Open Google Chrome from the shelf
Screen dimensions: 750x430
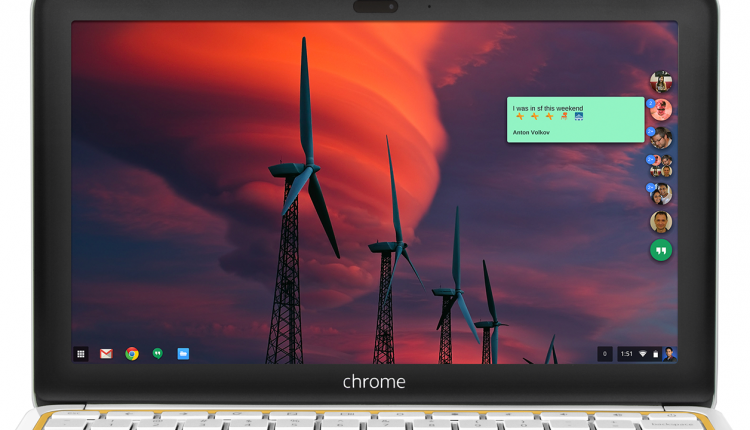click(132, 354)
